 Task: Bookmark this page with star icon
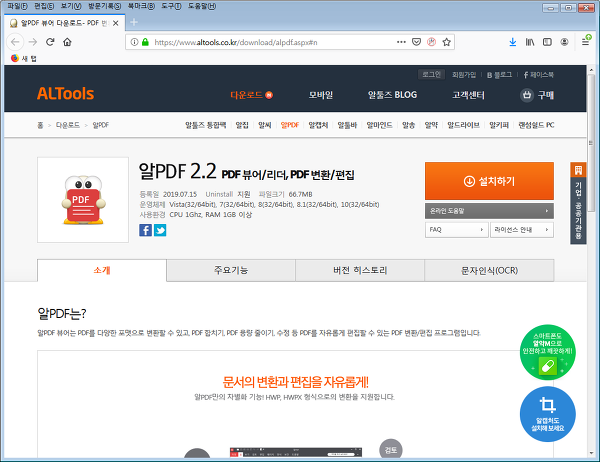pyautogui.click(x=447, y=42)
